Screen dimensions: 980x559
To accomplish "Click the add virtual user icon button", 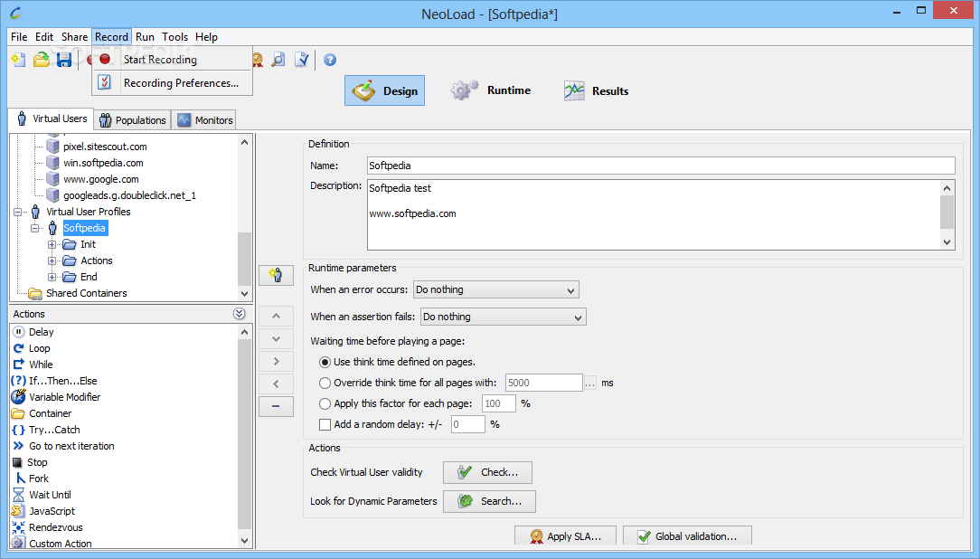I will (277, 275).
